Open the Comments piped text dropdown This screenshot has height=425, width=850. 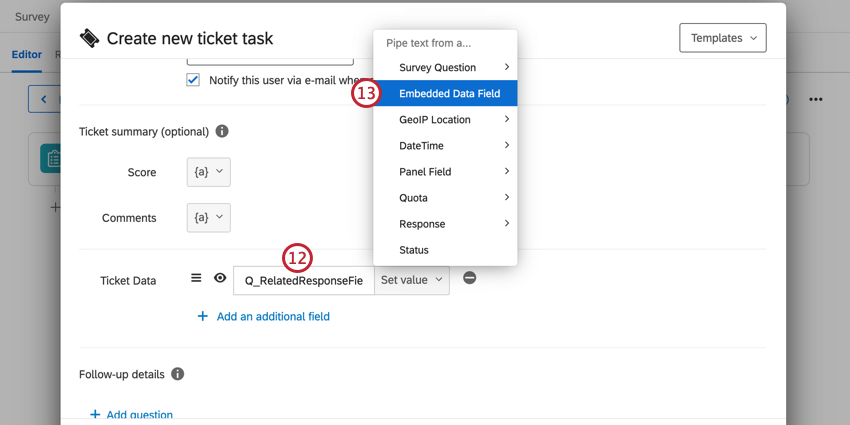[208, 217]
